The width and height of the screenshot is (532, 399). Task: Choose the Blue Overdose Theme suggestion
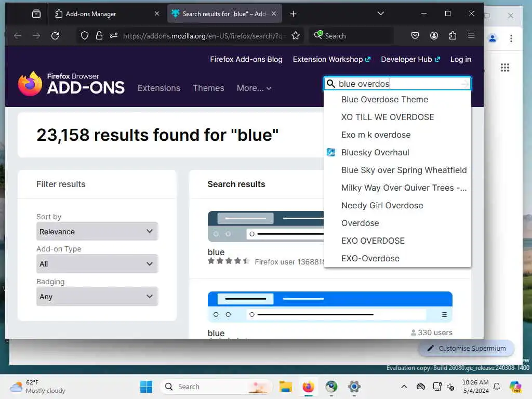coord(397,99)
